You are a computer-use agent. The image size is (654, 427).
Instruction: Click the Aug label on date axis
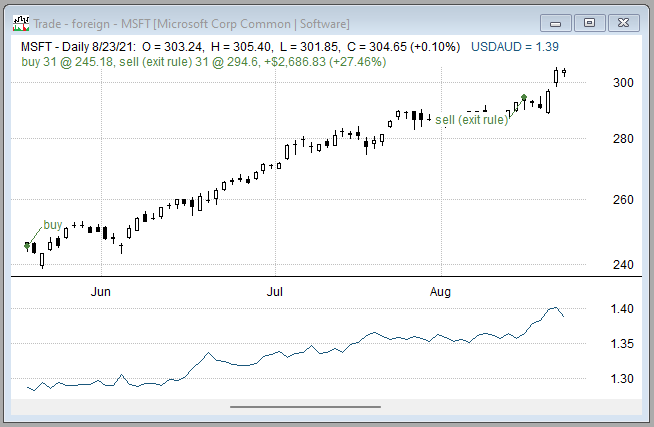tap(441, 292)
